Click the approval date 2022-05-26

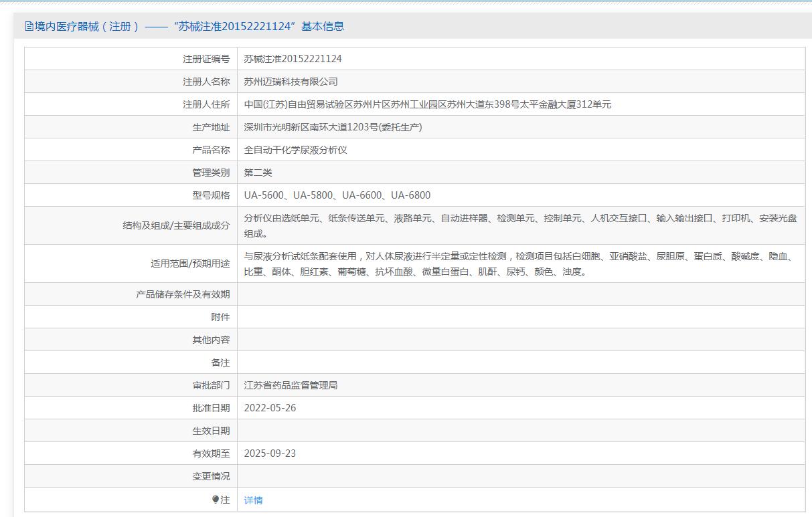coord(270,408)
